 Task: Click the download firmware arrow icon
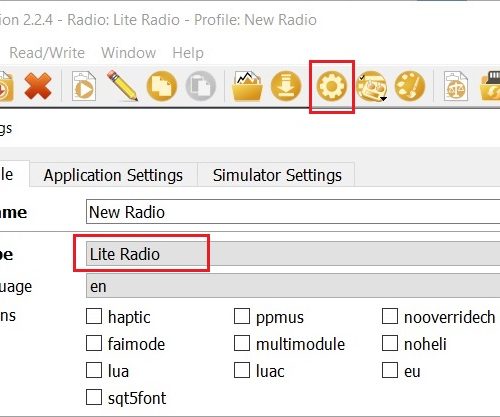tap(286, 86)
